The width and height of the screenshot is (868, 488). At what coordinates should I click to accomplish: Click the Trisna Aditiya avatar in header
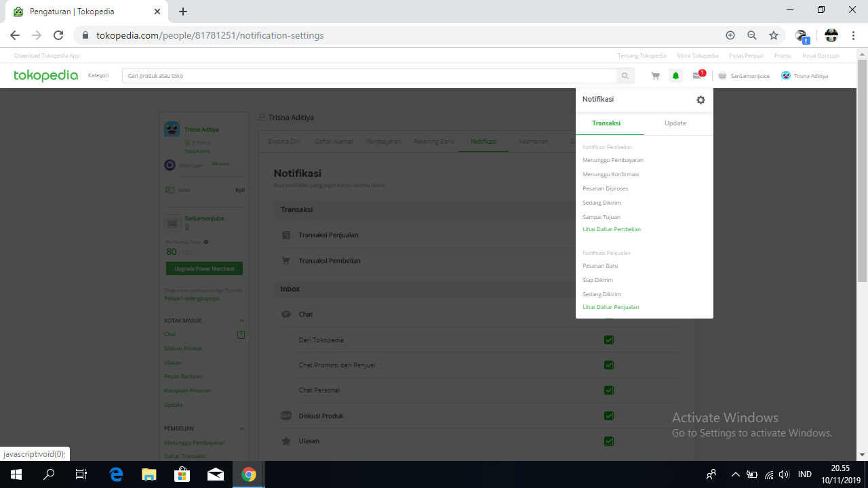click(x=785, y=76)
